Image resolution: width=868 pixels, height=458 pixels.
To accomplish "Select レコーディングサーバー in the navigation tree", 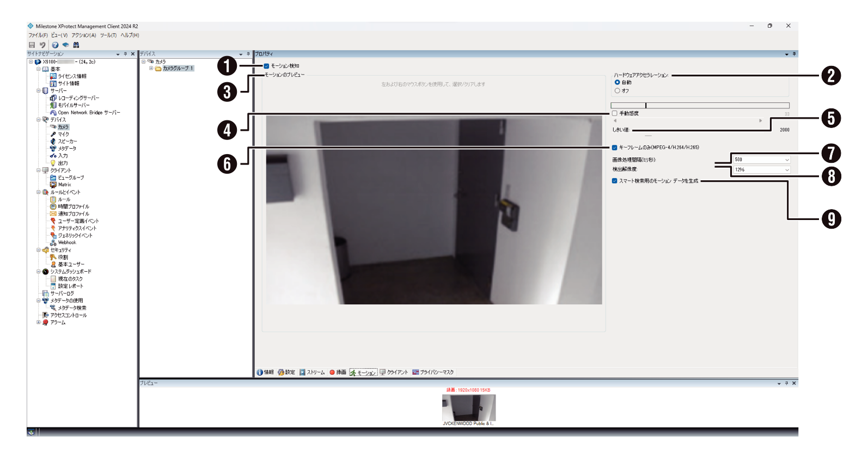I will pyautogui.click(x=78, y=98).
